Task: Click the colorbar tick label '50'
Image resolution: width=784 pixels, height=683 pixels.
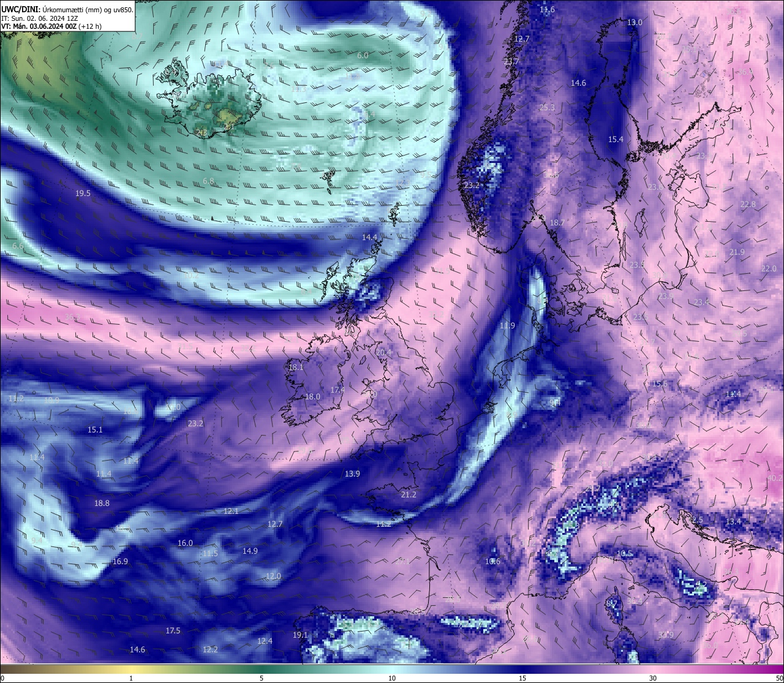Action: [x=778, y=678]
